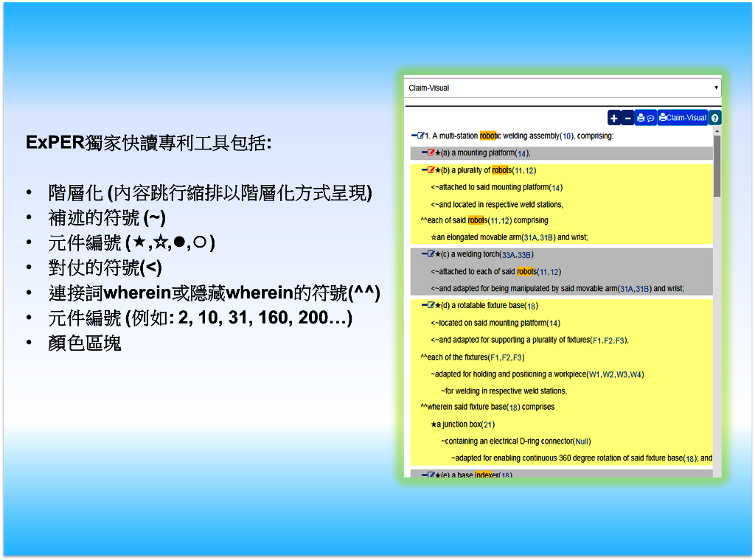Click '~adapted for enabling continuous 360 degree rotation' line

582,458
